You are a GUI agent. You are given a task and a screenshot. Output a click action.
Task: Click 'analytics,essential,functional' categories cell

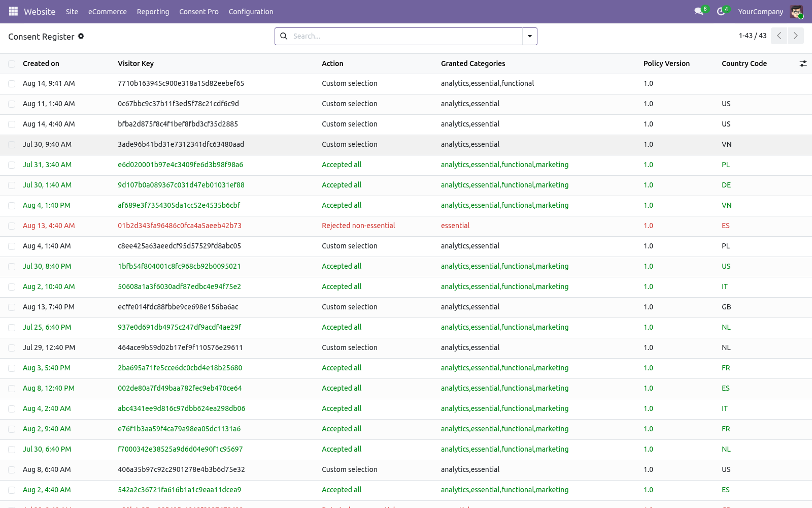(x=487, y=83)
